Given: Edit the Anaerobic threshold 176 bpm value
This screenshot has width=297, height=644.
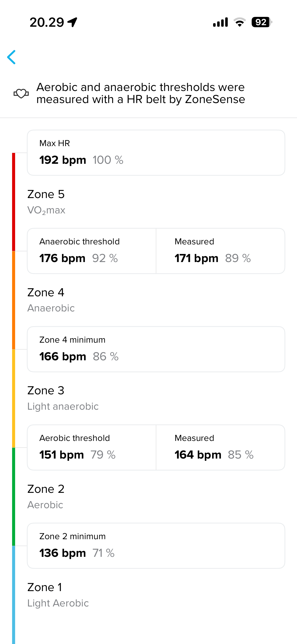Looking at the screenshot, I should click(92, 251).
